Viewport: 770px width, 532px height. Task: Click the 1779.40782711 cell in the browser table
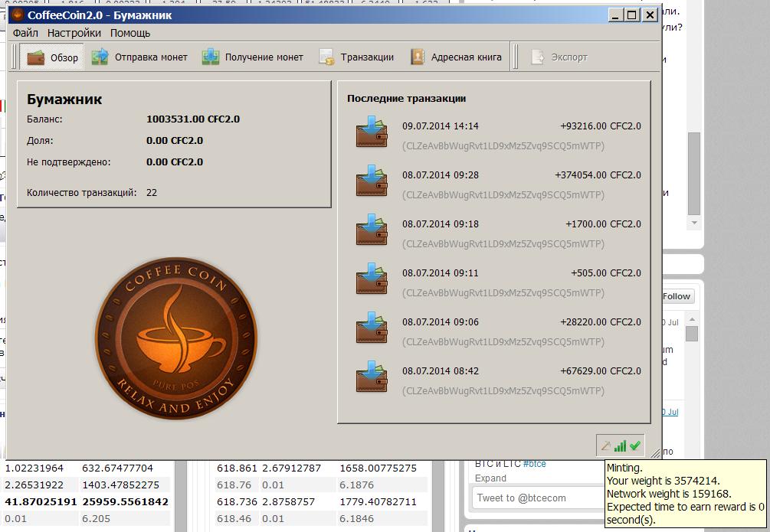tap(378, 501)
